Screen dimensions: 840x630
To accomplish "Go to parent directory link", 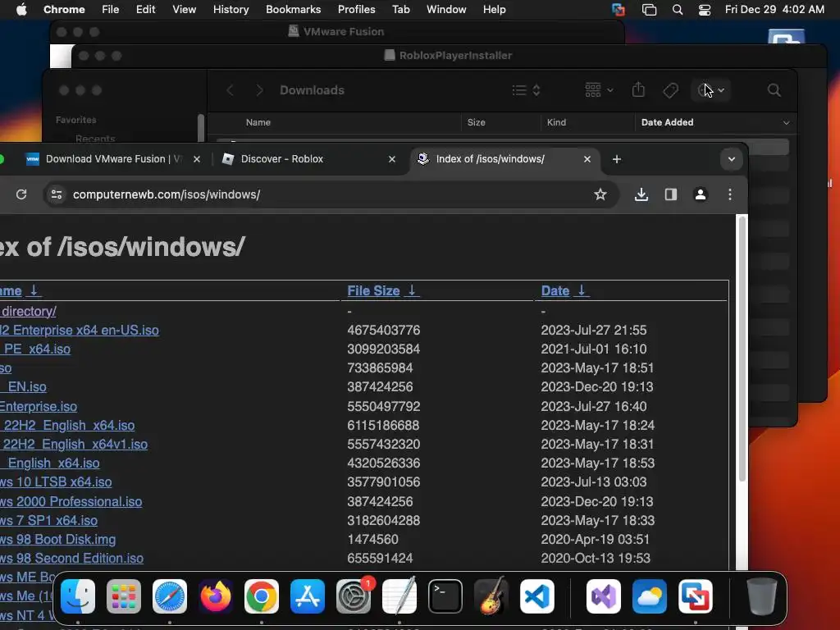I will tap(28, 311).
